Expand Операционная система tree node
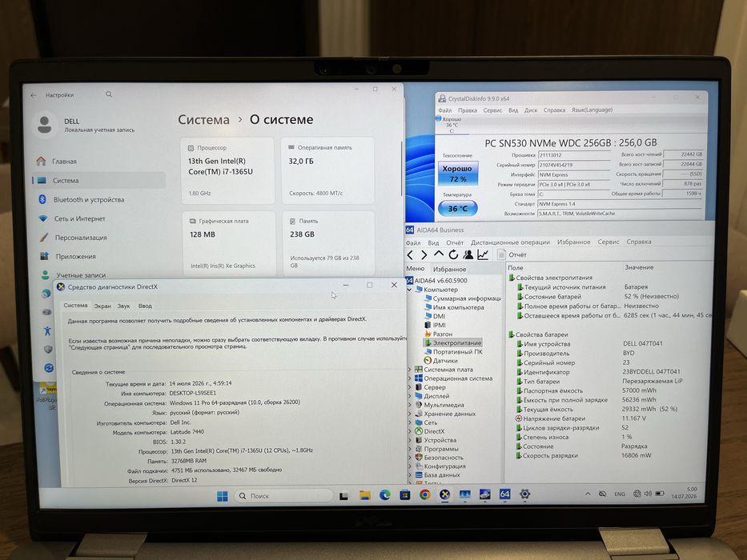Image resolution: width=747 pixels, height=560 pixels. [409, 378]
